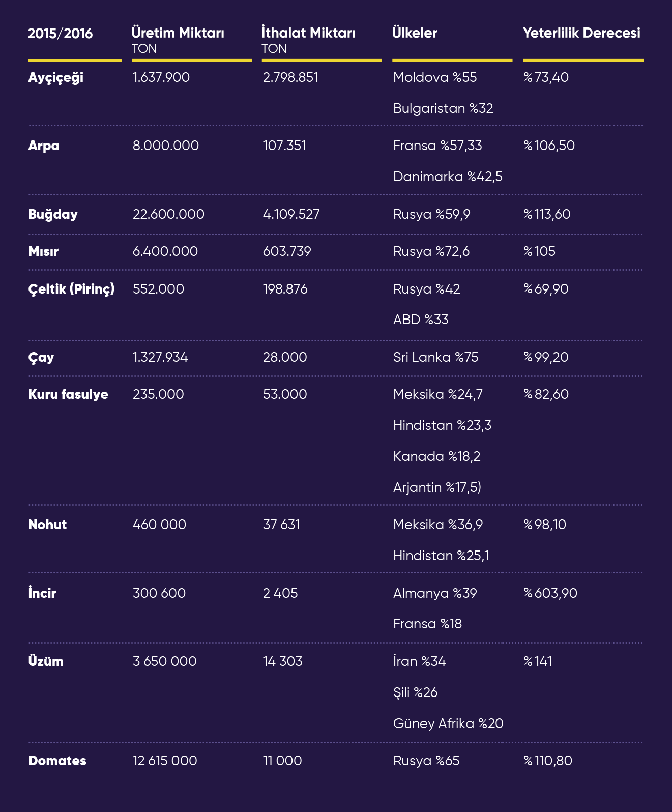
Task: Select the Çeltik (Pirinç) row label
Action: pos(71,289)
